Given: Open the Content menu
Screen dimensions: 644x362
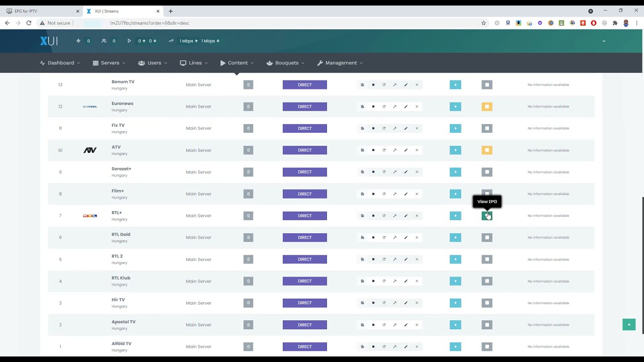Looking at the screenshot, I should pyautogui.click(x=237, y=63).
